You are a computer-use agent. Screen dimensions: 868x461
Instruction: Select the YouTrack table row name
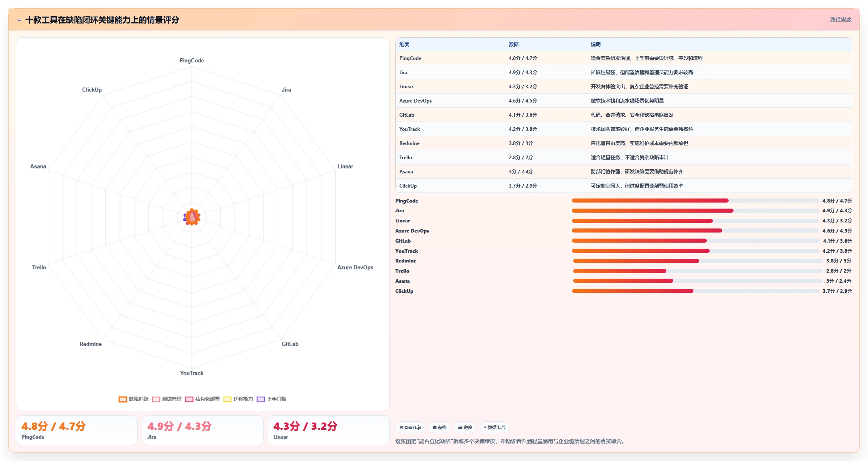point(409,129)
